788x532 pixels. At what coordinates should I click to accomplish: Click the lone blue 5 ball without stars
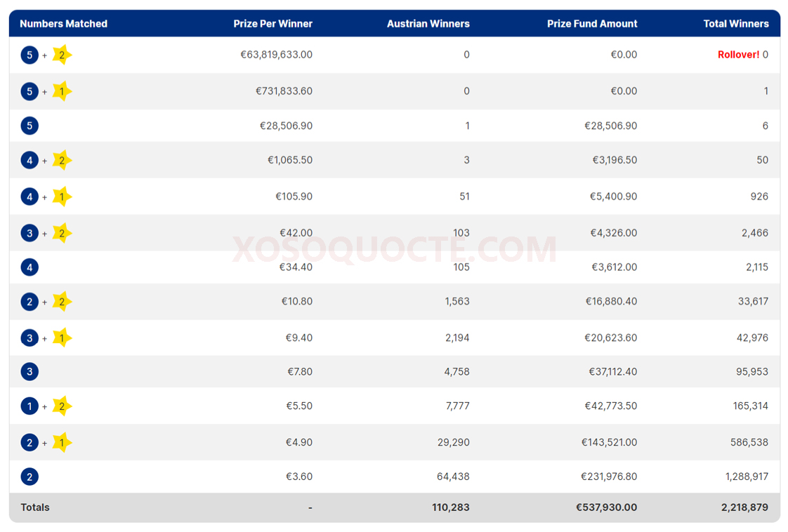29,126
